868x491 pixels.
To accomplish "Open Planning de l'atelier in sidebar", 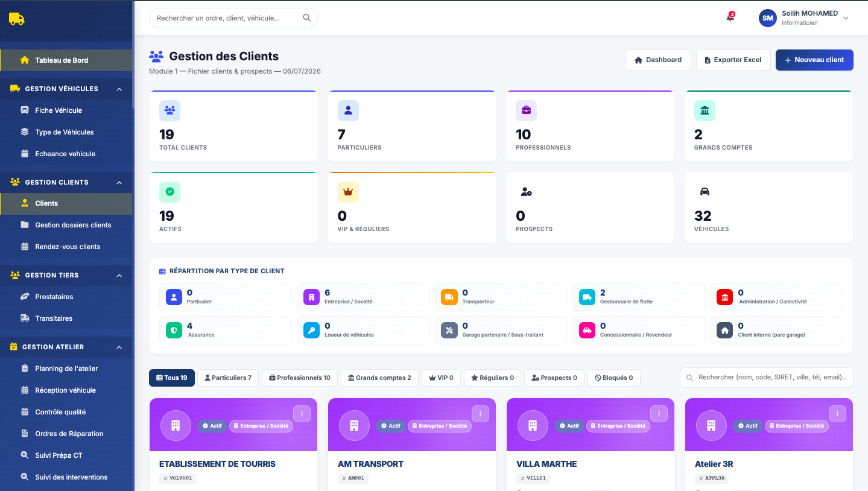I will tap(66, 369).
